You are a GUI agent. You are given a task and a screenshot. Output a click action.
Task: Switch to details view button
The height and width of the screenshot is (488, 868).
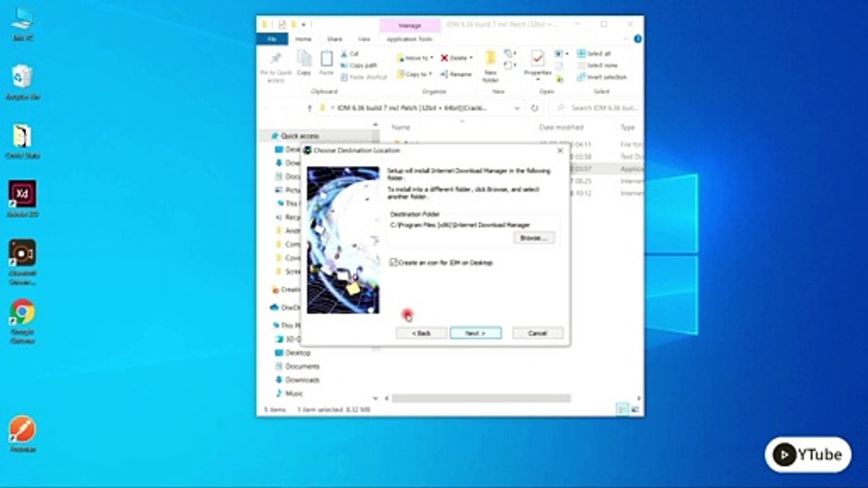tap(623, 409)
